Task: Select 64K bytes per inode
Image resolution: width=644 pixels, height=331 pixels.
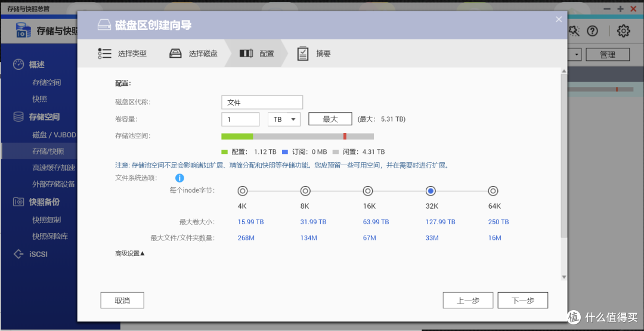Action: [493, 191]
